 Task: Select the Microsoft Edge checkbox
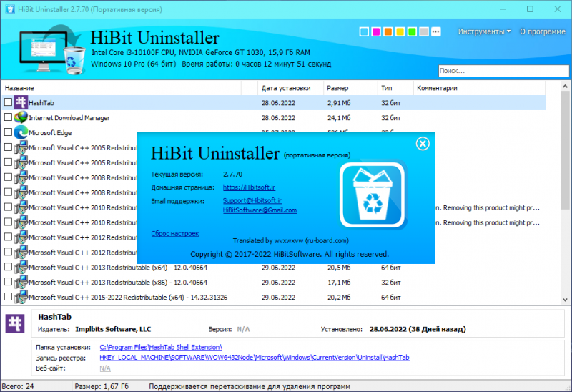pos(8,132)
